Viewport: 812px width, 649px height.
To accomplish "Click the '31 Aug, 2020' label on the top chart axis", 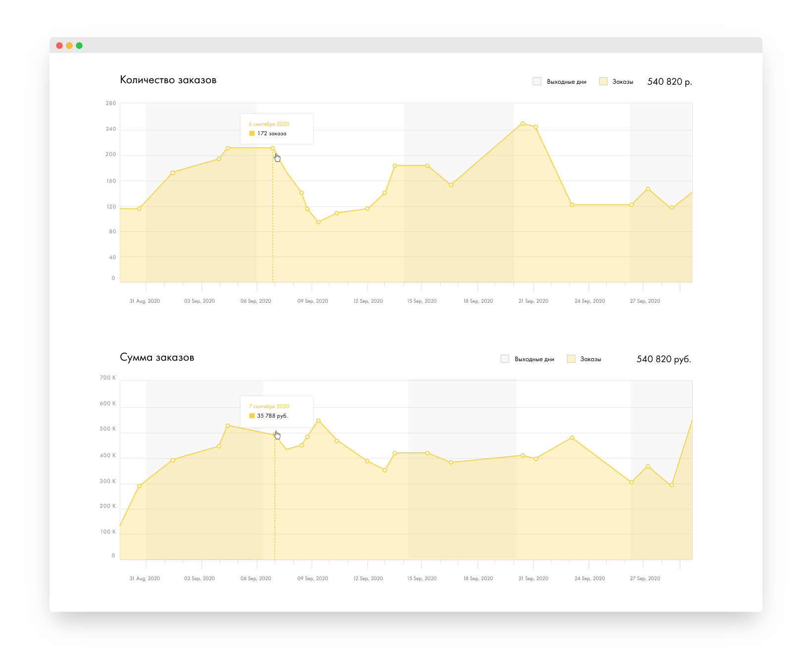I will click(145, 301).
